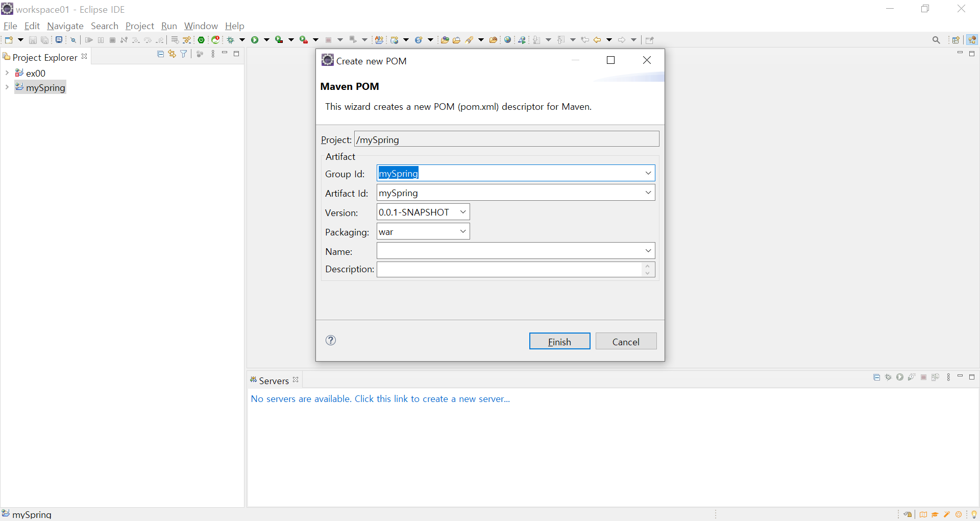Screen dimensions: 980x521
Task: Click the Start the server play icon
Action: (x=900, y=377)
